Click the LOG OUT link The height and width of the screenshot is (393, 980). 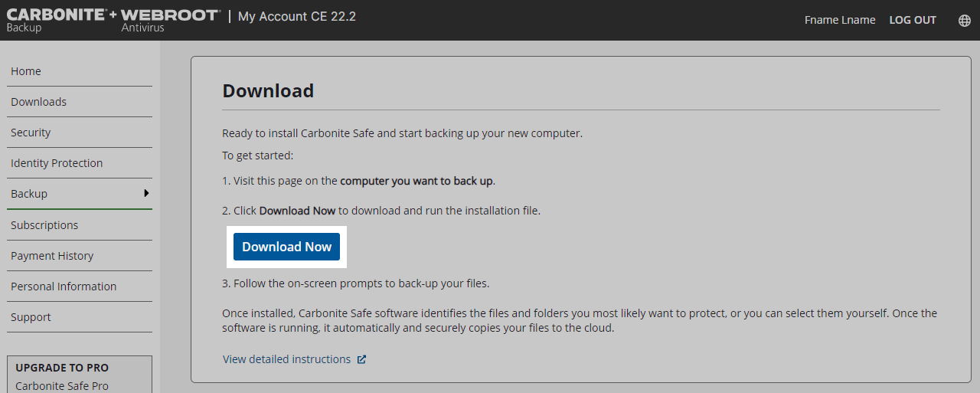(913, 20)
